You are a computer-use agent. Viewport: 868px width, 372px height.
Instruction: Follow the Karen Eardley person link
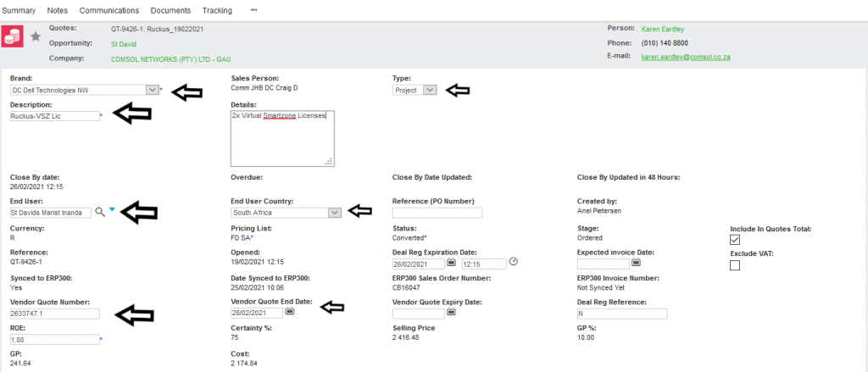(665, 28)
